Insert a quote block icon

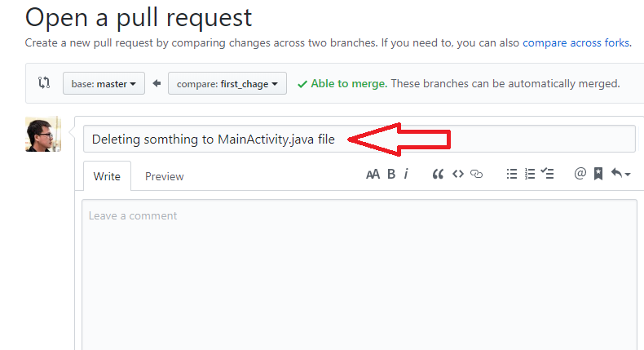438,174
